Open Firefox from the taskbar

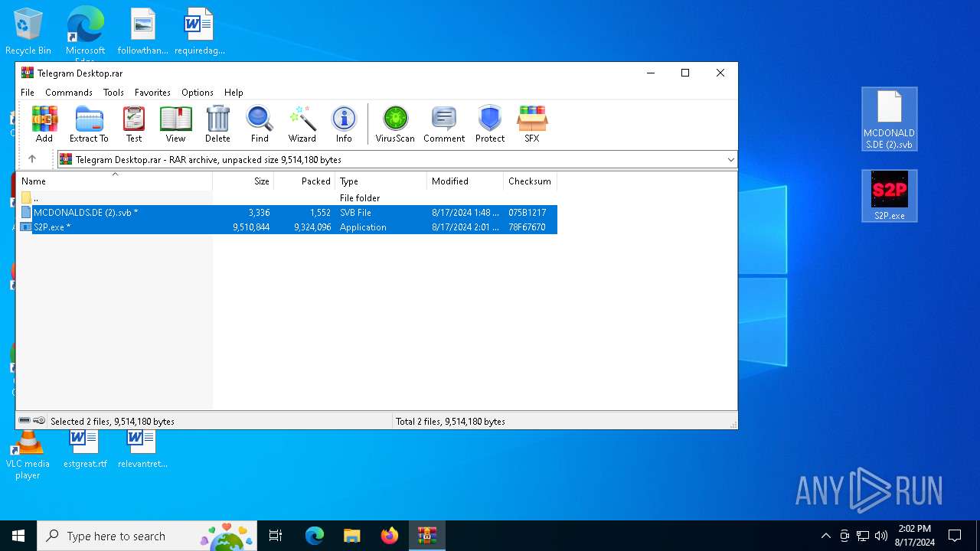tap(390, 536)
